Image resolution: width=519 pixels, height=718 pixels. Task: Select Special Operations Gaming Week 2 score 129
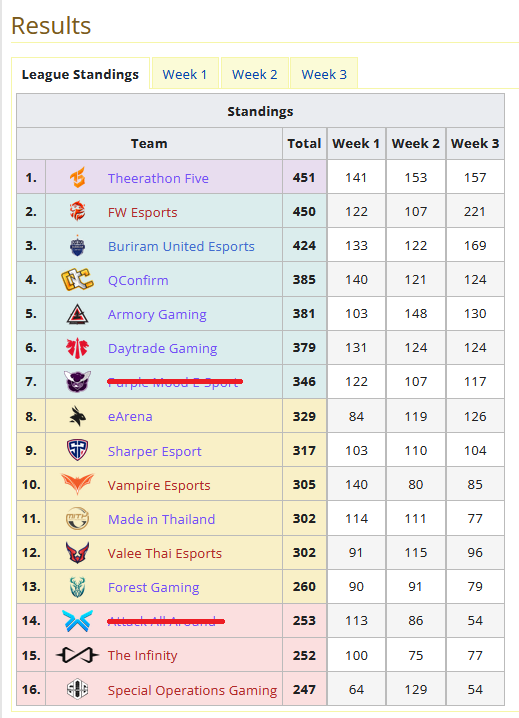(x=415, y=689)
